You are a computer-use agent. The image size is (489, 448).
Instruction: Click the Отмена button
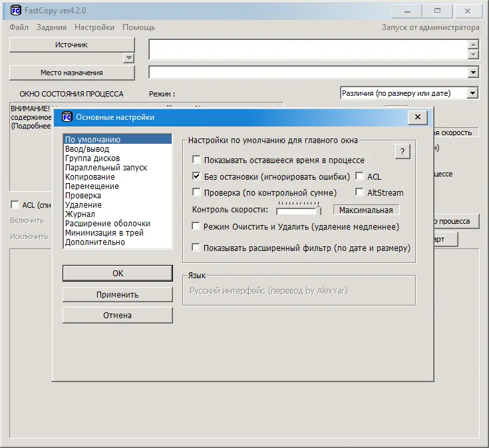coord(118,315)
